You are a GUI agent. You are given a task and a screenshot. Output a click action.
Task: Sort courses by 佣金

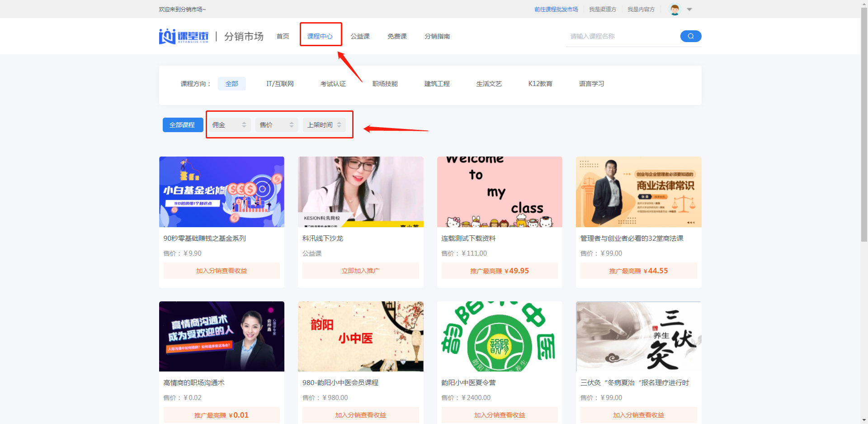tap(230, 125)
